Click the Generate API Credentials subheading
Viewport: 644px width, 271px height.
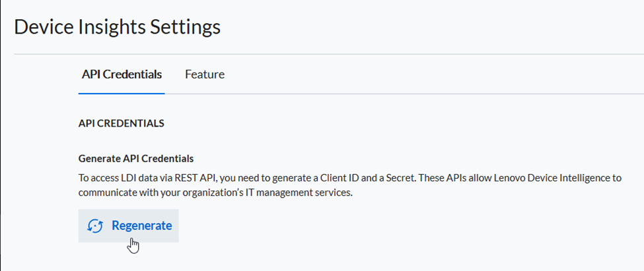click(x=136, y=158)
